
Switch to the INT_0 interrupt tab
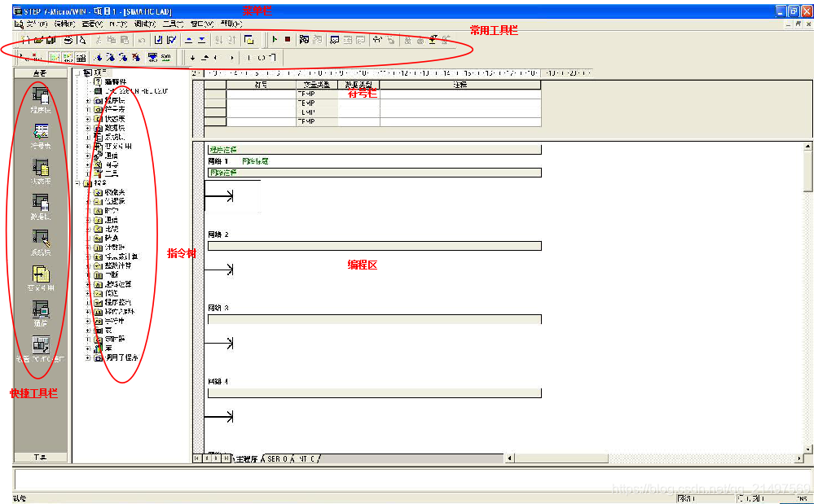[306, 458]
